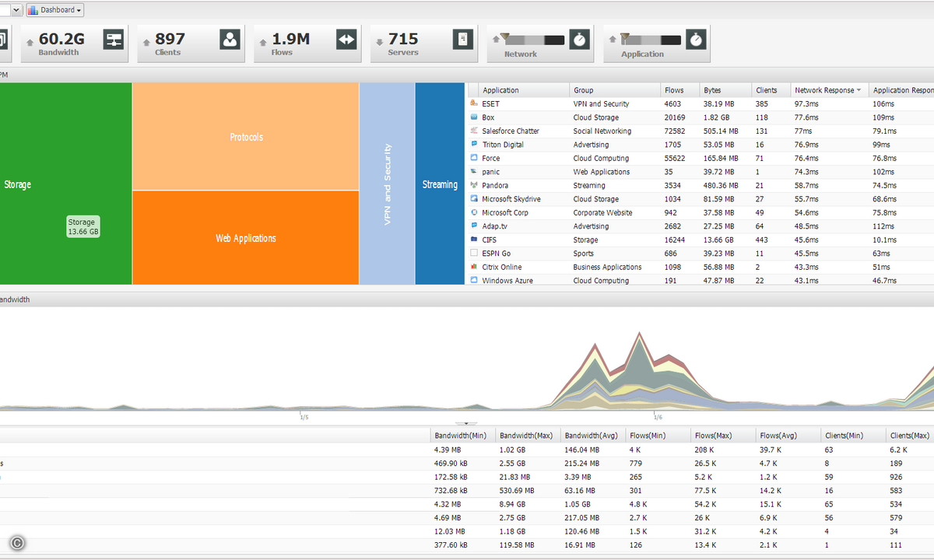The image size is (934, 560).
Task: Click the Business Applications group cell
Action: click(x=608, y=267)
